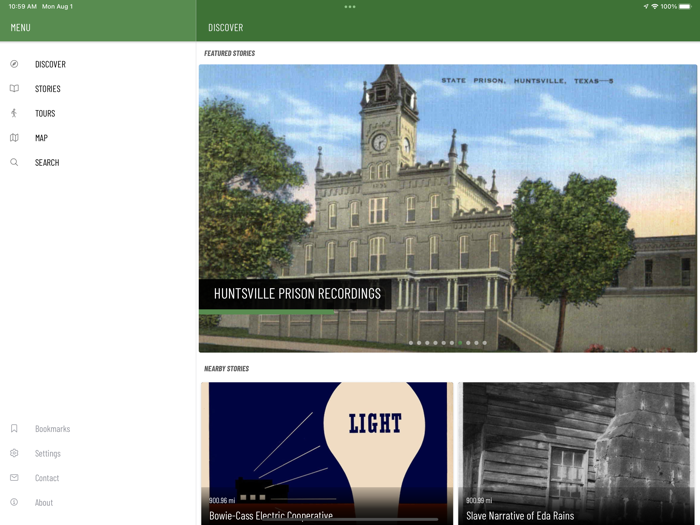Open the Huntsville Prison Recordings title banner
Image resolution: width=700 pixels, height=525 pixels.
click(x=295, y=294)
